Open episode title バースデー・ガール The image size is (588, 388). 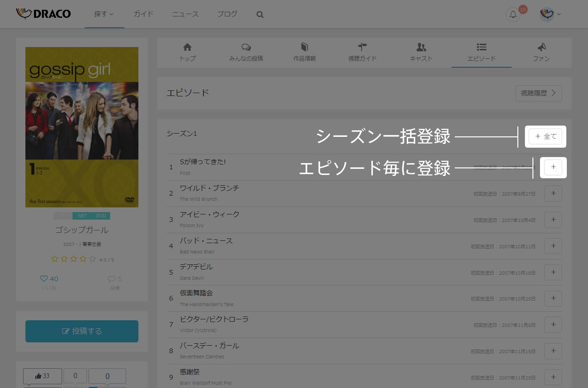click(209, 346)
